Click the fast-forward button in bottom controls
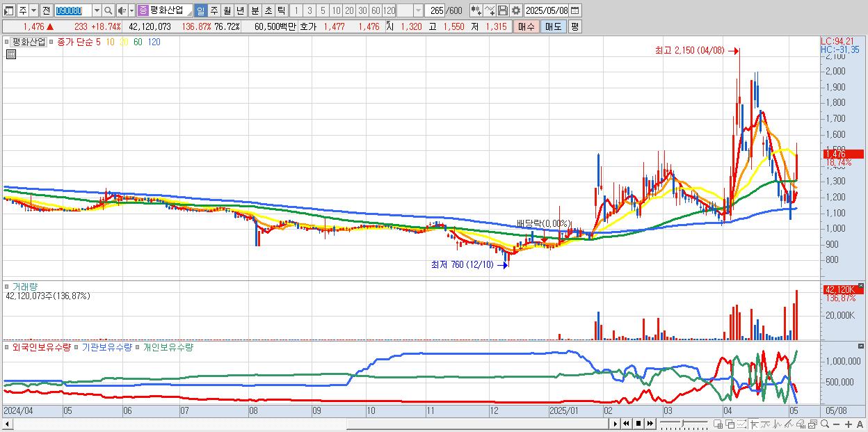 650,424
